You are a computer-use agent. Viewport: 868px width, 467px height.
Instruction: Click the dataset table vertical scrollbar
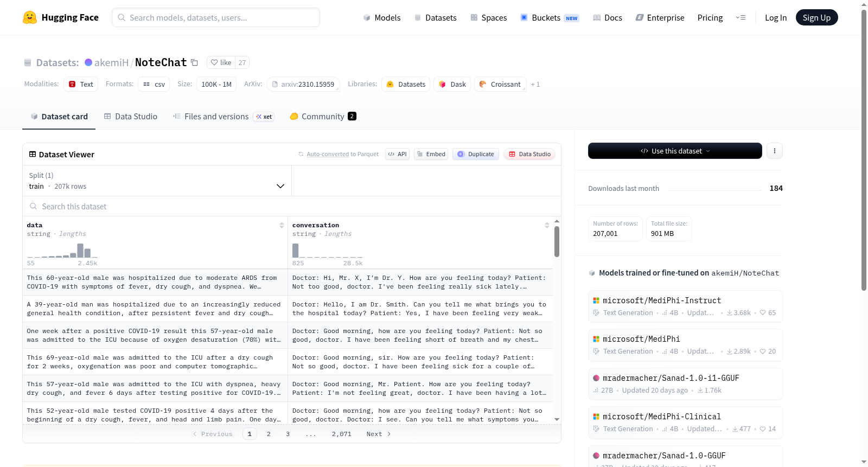click(x=557, y=242)
